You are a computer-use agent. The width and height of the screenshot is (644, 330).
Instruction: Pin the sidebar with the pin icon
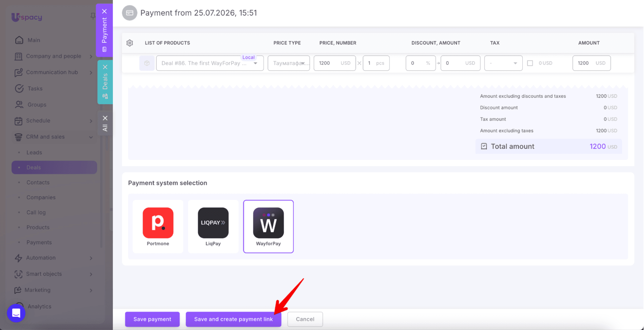tap(93, 16)
